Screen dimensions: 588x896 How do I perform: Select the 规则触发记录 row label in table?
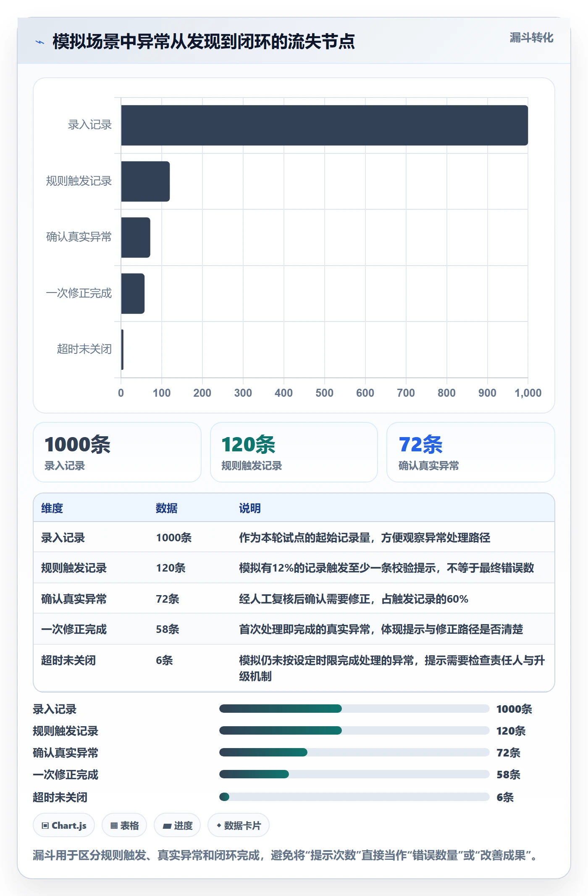(x=74, y=568)
